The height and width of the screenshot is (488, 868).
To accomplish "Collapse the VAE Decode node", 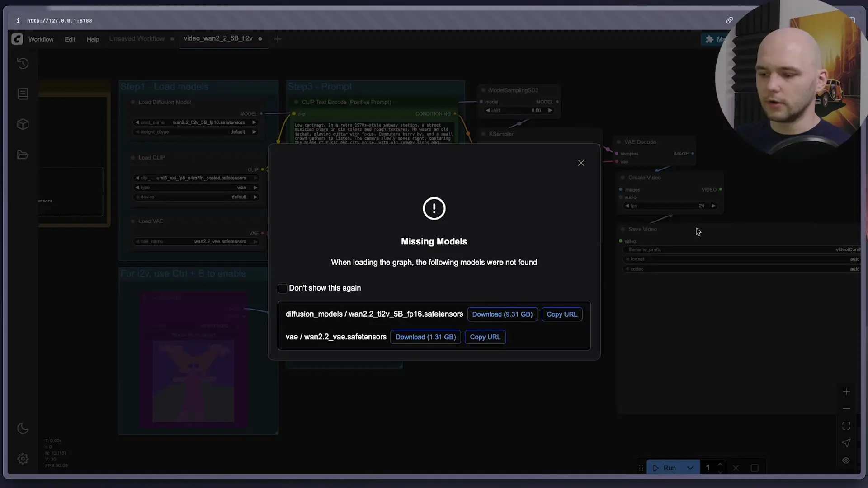I will tap(619, 142).
